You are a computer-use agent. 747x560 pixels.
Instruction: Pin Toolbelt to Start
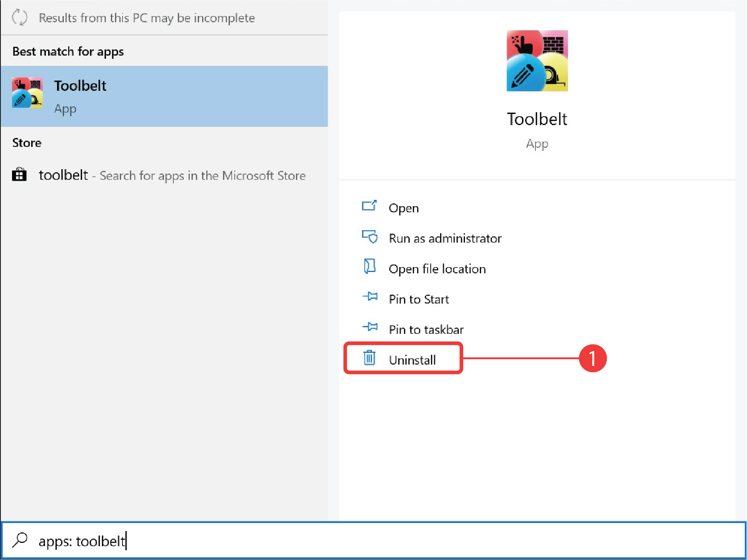[418, 299]
